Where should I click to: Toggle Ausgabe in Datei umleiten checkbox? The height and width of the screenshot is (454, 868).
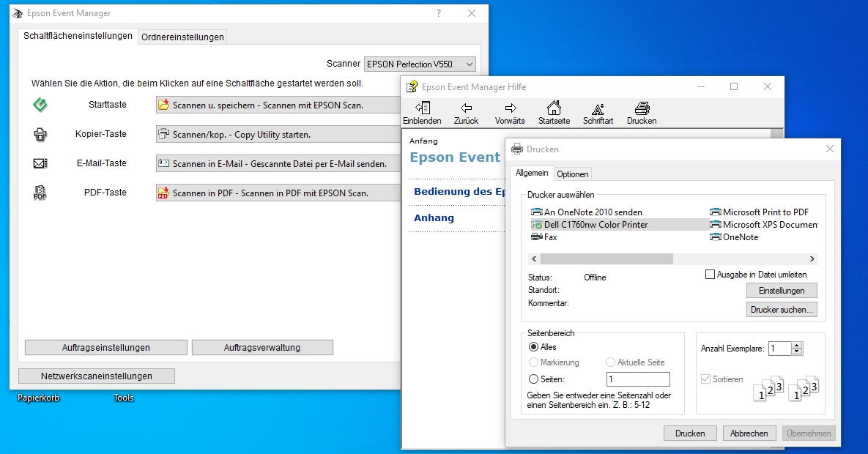tap(710, 274)
